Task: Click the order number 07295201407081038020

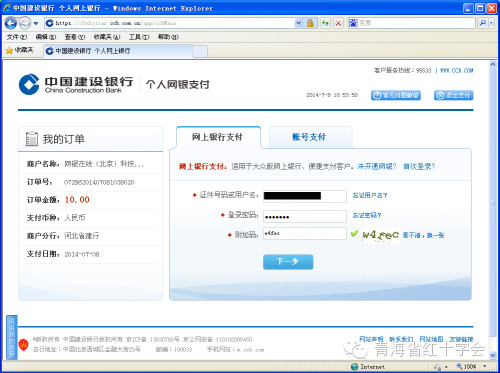Action: point(99,182)
